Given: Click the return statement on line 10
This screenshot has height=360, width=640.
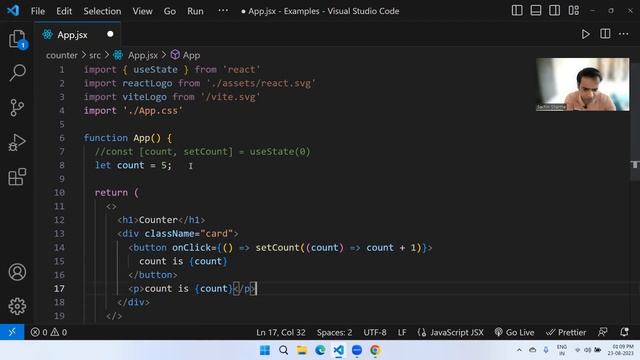Looking at the screenshot, I should click(x=117, y=193).
